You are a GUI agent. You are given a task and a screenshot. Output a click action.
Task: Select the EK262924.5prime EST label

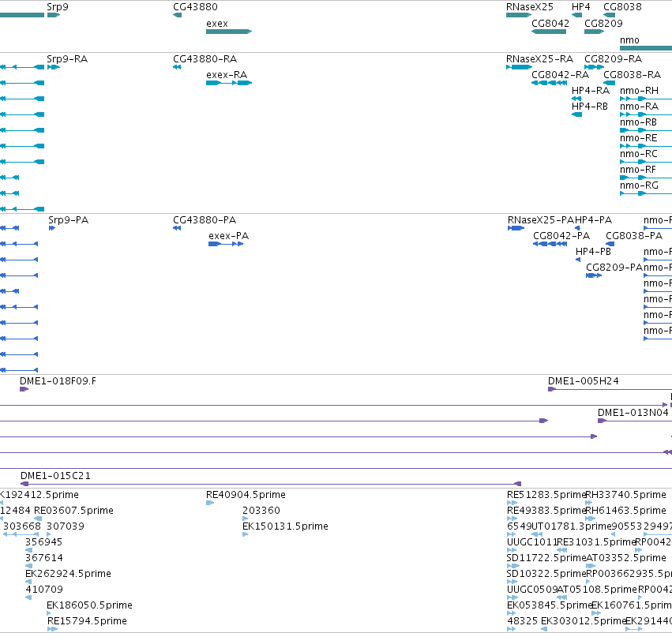click(68, 574)
